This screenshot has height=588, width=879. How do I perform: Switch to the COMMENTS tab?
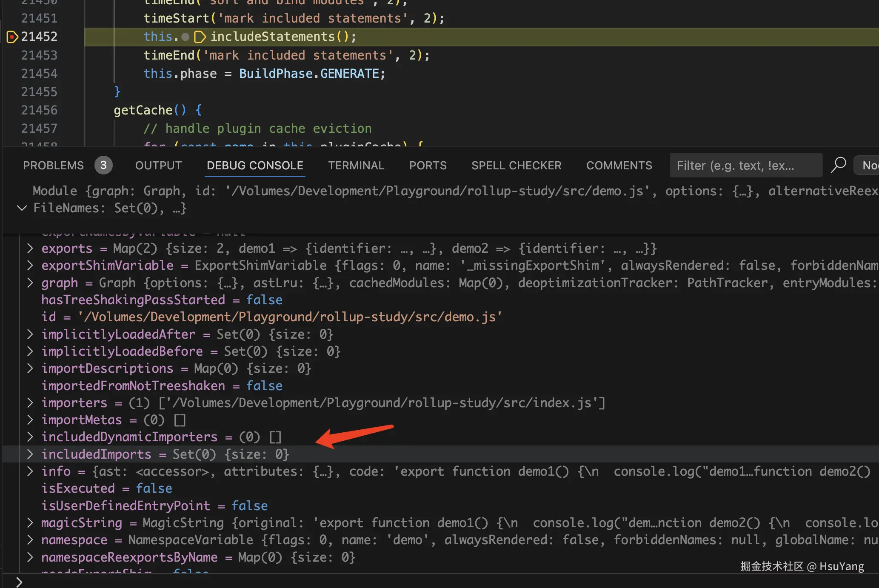[x=619, y=166]
